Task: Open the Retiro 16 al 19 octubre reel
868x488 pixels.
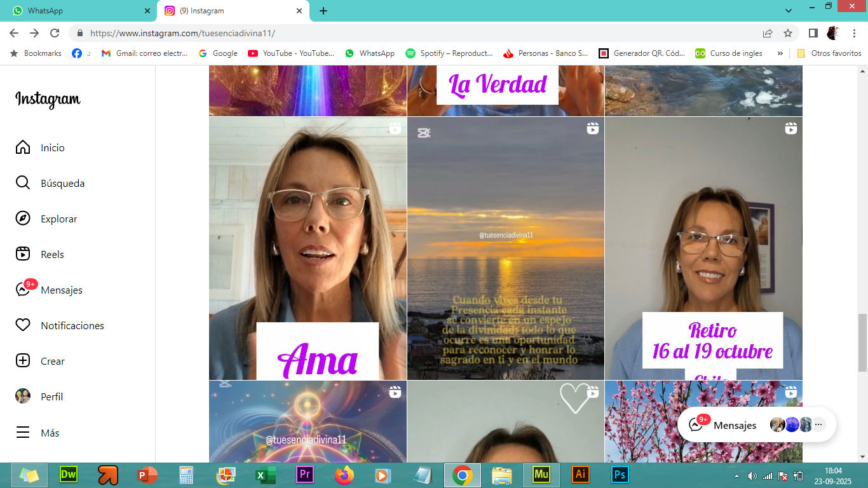Action: [703, 248]
